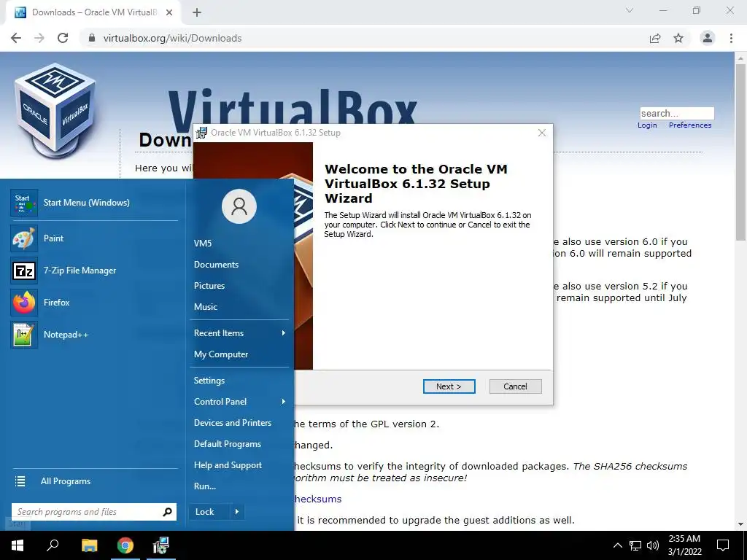Open volume control tray icon
Image resolution: width=747 pixels, height=560 pixels.
pyautogui.click(x=653, y=545)
